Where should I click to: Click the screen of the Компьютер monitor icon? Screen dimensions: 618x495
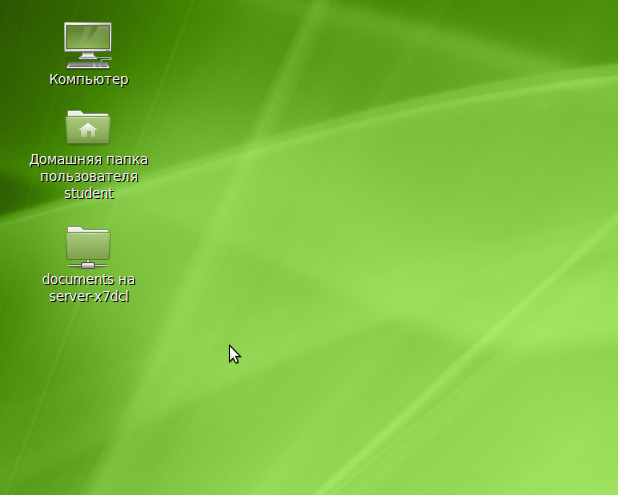point(88,38)
